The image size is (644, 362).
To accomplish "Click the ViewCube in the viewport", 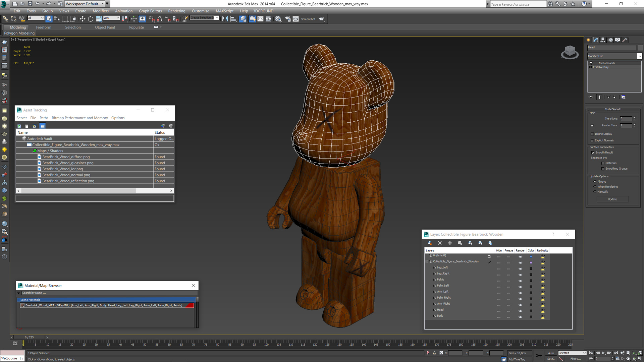I will coord(570,52).
